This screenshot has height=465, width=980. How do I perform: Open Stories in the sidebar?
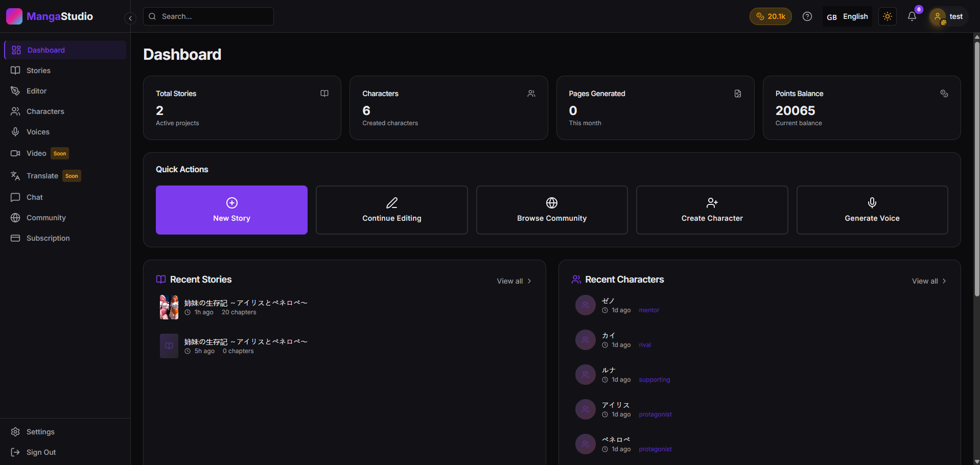point(65,71)
